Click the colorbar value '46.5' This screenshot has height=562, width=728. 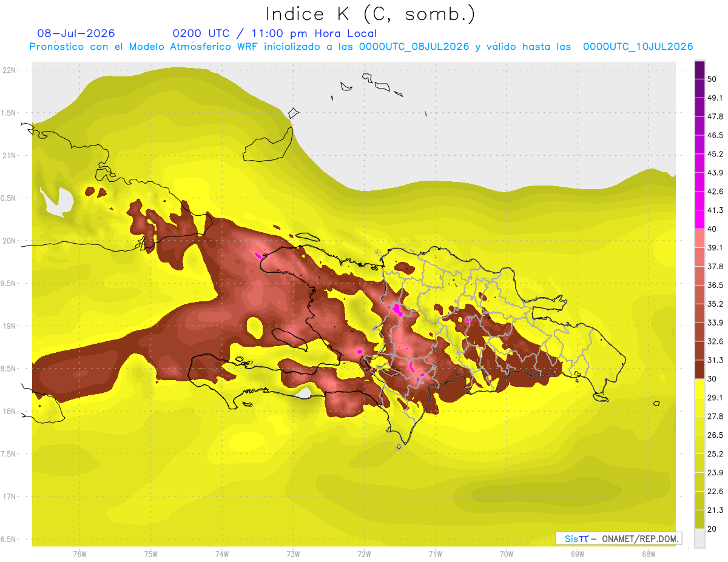pos(715,135)
